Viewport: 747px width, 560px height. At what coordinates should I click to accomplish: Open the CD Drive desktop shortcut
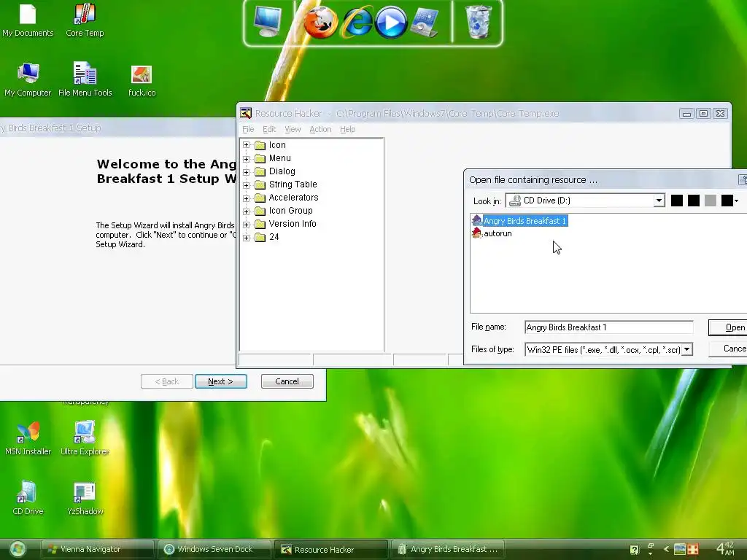pos(28,498)
